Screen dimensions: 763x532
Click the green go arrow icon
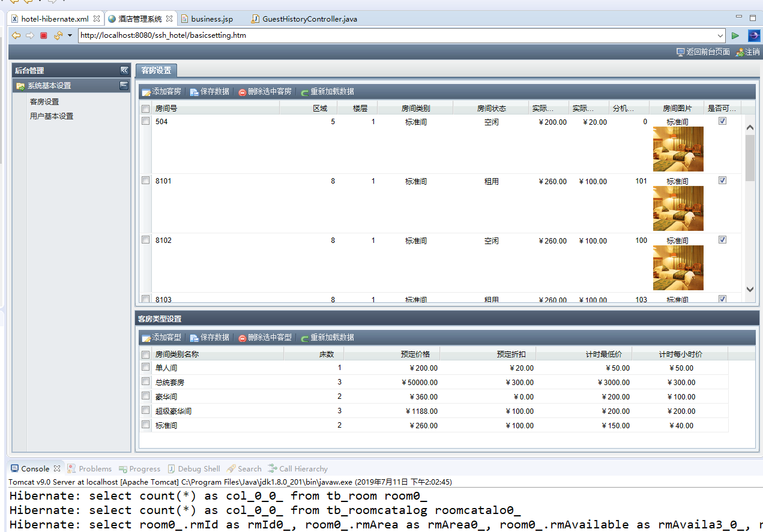(735, 35)
